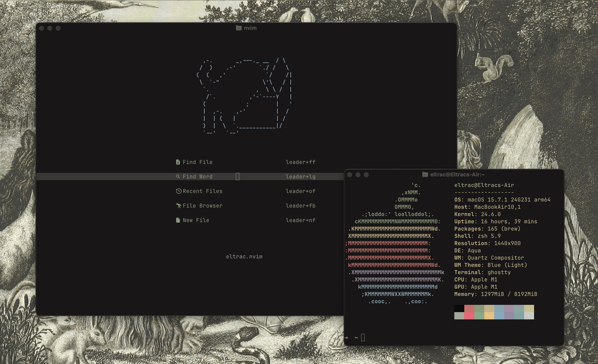The image size is (598, 364).
Task: Click the leader+lg shortcut label
Action: point(300,177)
